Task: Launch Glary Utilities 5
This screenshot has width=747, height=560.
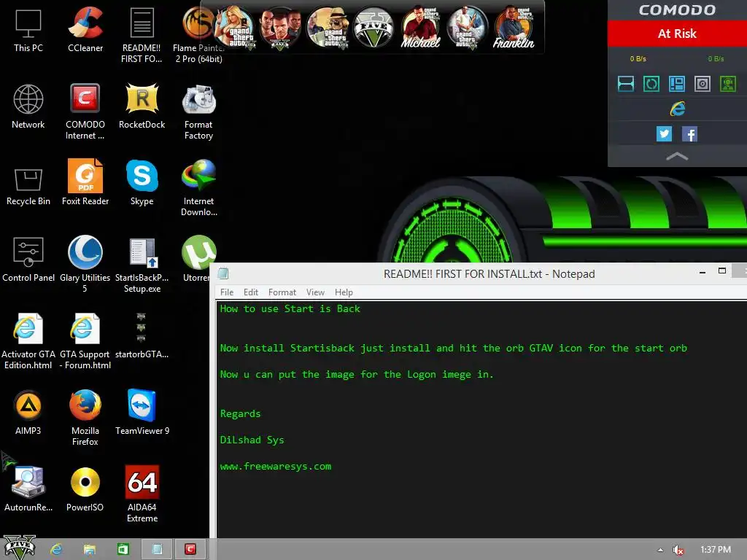Action: 85,264
